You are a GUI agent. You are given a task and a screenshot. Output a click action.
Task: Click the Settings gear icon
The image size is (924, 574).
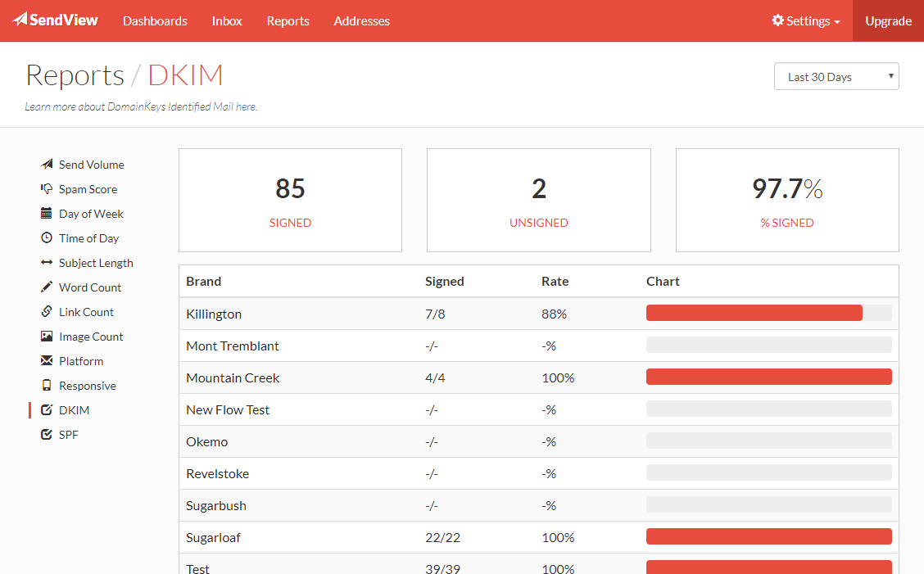pos(778,20)
